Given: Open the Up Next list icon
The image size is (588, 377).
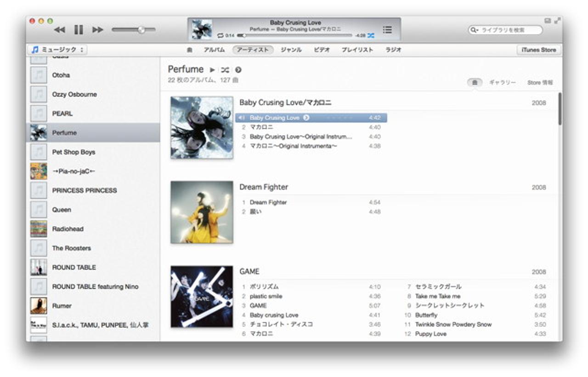Looking at the screenshot, I should (387, 30).
